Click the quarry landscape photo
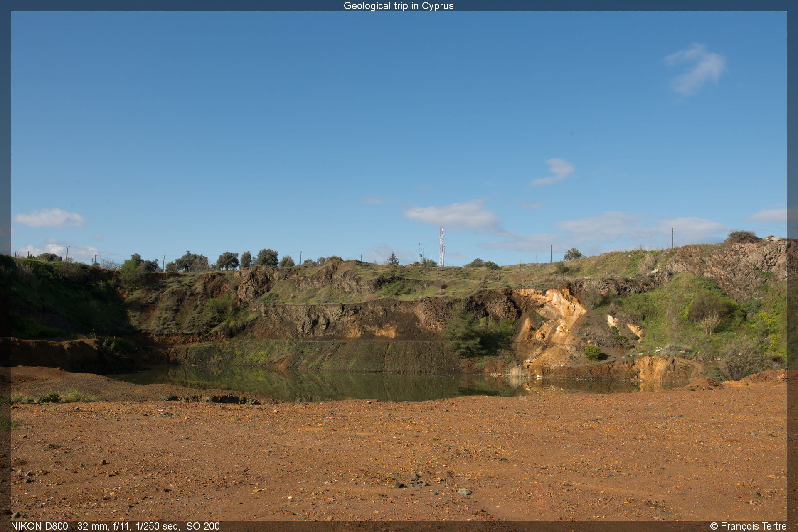 click(399, 266)
